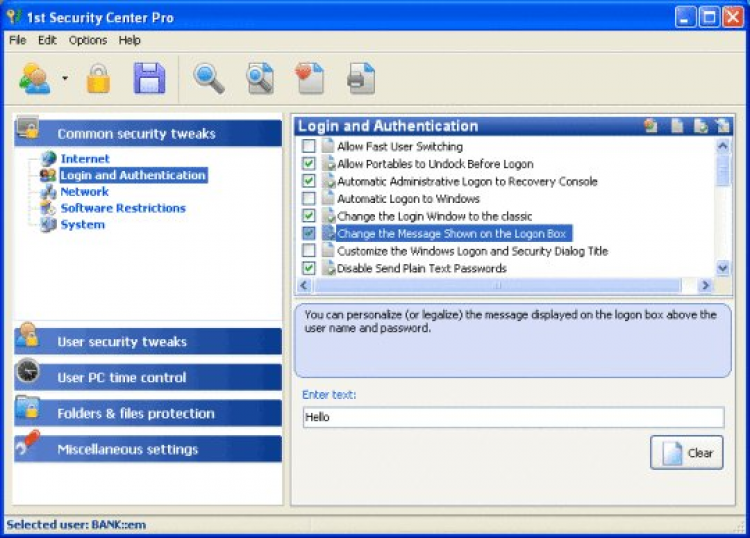This screenshot has width=750, height=538.
Task: Select Network in the tree
Action: [x=85, y=191]
